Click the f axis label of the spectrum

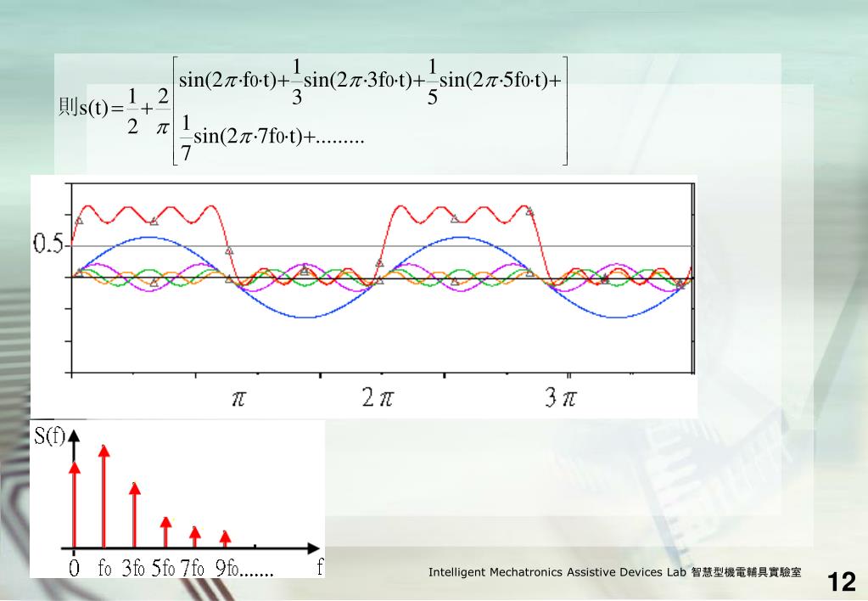[x=319, y=566]
